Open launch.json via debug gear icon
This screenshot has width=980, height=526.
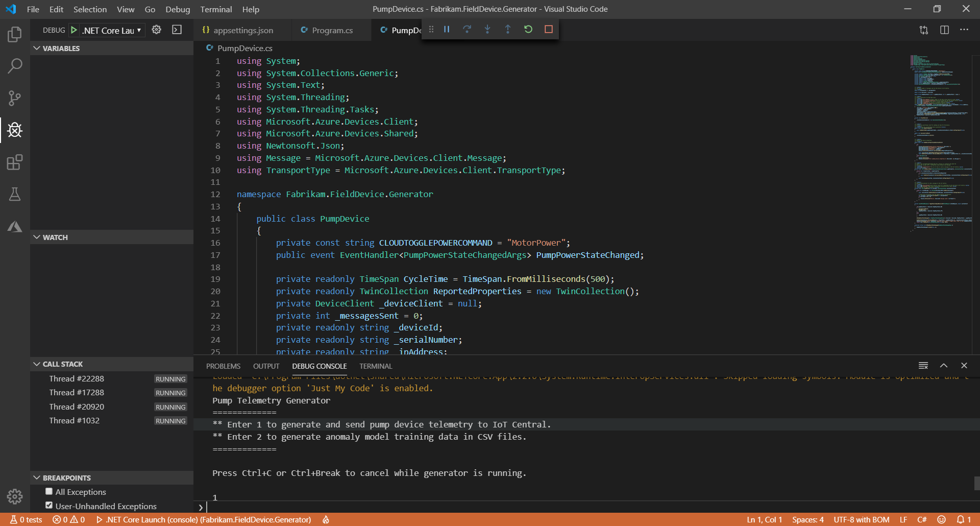point(156,30)
